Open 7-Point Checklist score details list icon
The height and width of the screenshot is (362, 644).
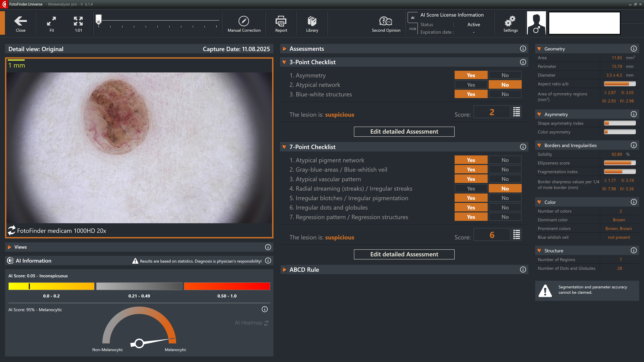click(x=517, y=235)
